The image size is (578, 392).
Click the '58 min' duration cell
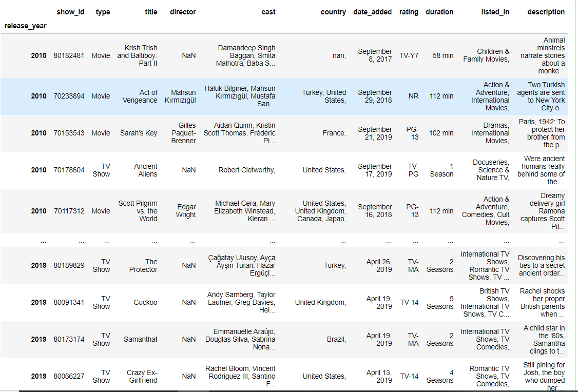click(443, 55)
